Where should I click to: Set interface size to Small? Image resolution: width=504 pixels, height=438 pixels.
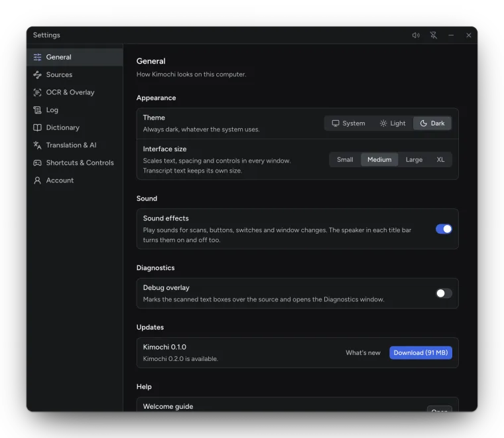point(345,160)
